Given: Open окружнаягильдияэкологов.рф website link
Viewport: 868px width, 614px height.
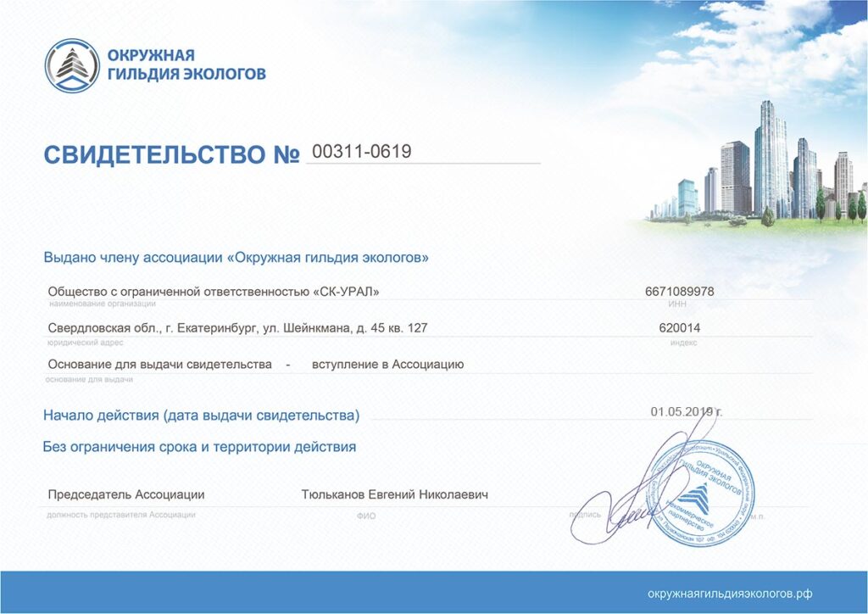Looking at the screenshot, I should click(730, 594).
